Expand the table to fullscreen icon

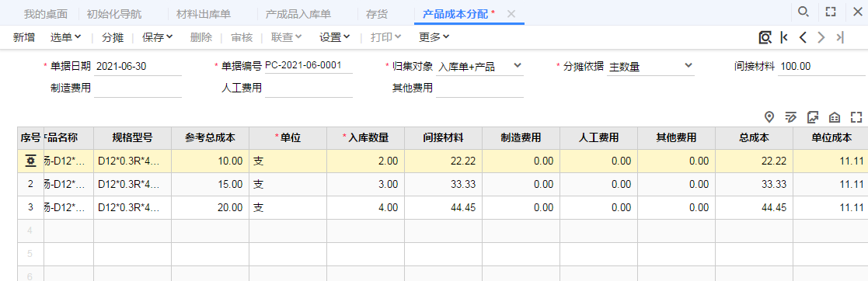coord(856,116)
